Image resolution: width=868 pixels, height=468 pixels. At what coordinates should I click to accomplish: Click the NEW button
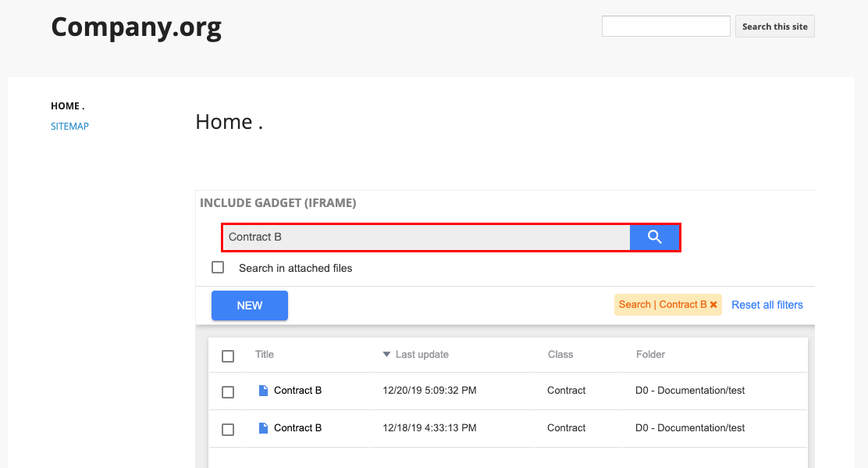coord(250,305)
